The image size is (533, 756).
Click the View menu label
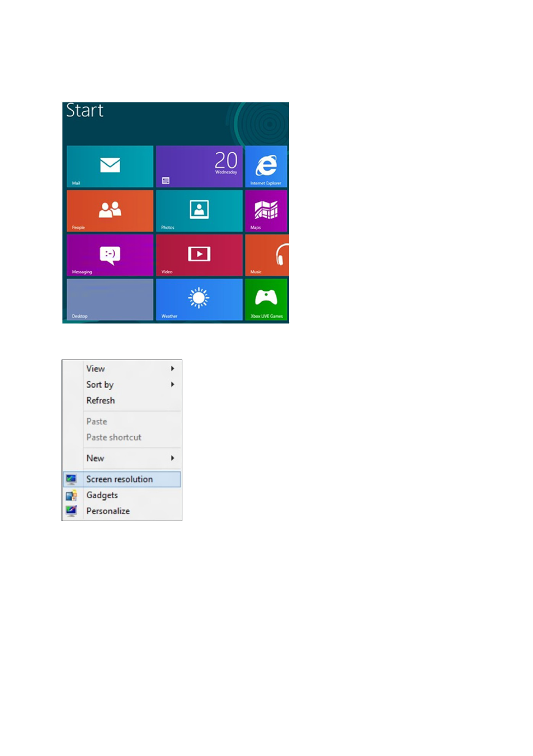tap(96, 368)
